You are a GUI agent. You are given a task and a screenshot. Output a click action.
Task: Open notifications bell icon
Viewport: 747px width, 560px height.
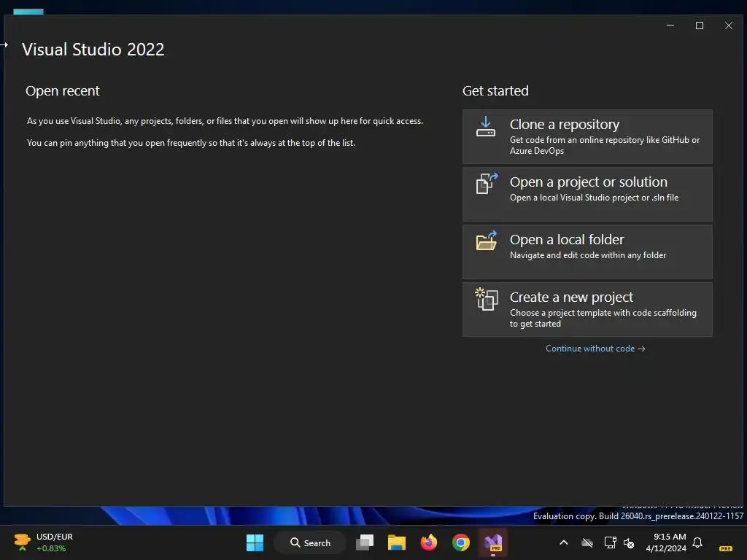[697, 542]
